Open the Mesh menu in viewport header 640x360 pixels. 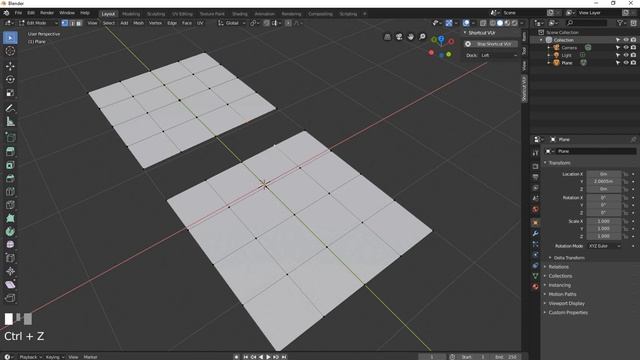tap(138, 23)
